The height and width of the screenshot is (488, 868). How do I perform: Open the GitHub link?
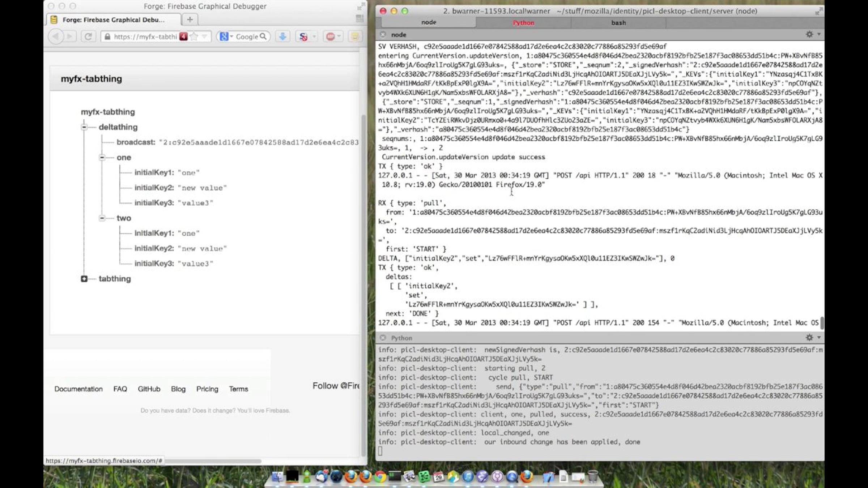tap(149, 389)
